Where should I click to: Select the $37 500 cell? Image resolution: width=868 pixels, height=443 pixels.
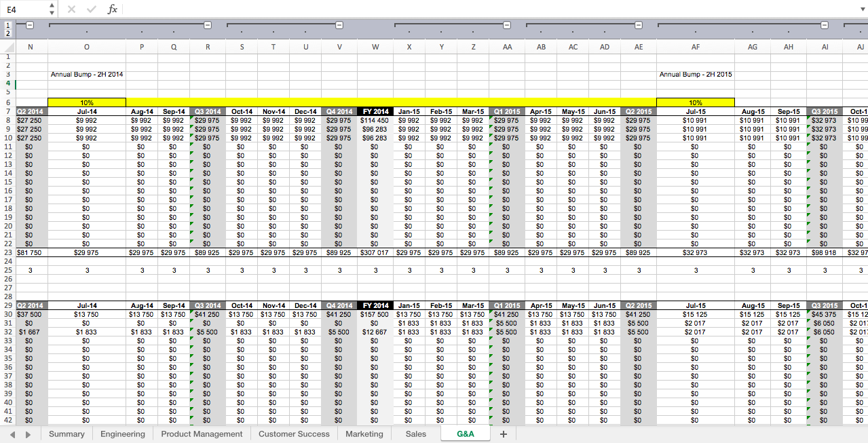tap(31, 315)
